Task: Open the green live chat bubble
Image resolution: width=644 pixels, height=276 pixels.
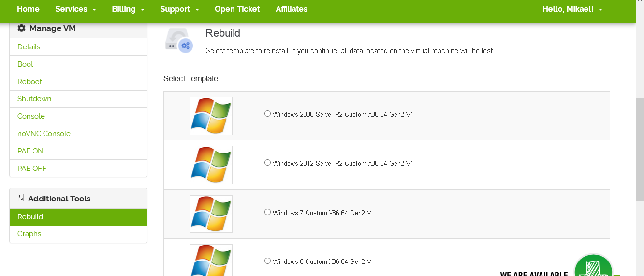Action: pos(593,265)
